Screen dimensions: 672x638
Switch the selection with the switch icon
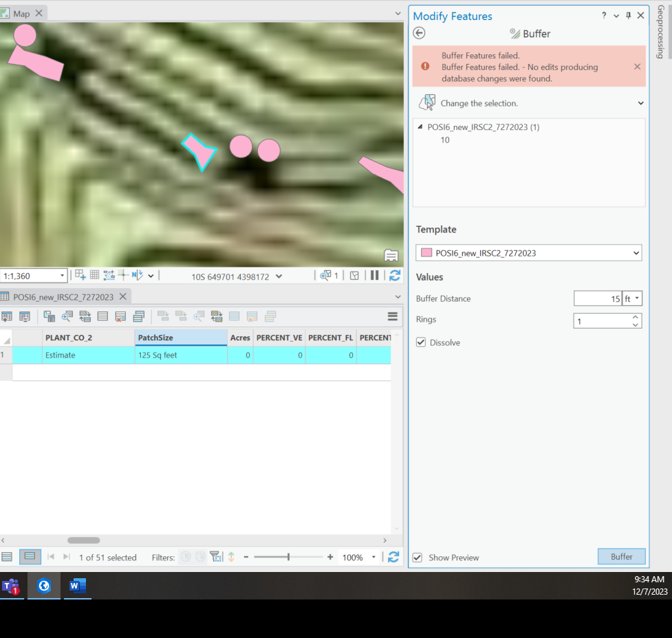85,316
